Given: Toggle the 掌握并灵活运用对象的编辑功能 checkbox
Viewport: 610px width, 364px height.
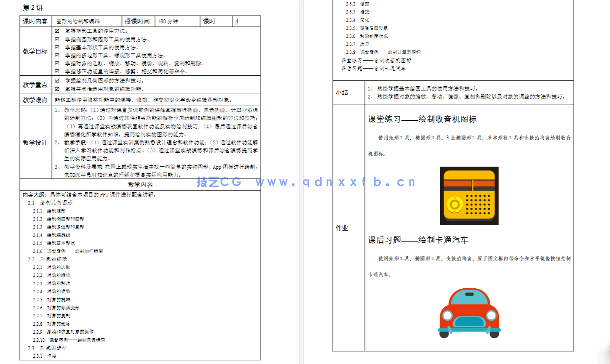Looking at the screenshot, I should click(x=57, y=88).
